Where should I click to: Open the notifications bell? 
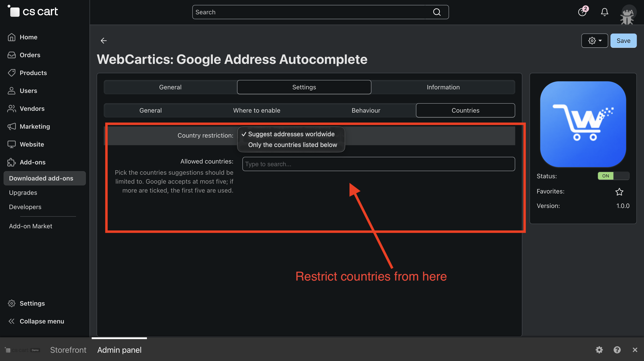tap(604, 12)
